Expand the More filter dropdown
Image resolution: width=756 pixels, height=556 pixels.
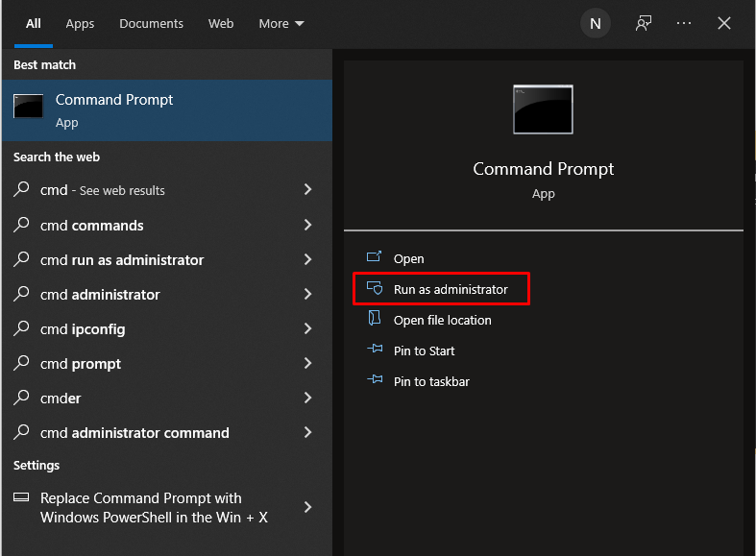tap(280, 24)
